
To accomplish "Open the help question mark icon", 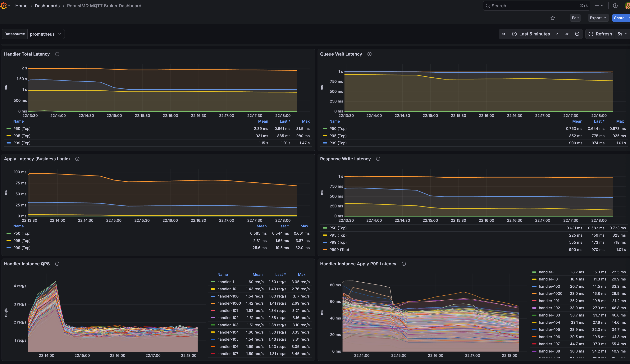I will (x=615, y=6).
